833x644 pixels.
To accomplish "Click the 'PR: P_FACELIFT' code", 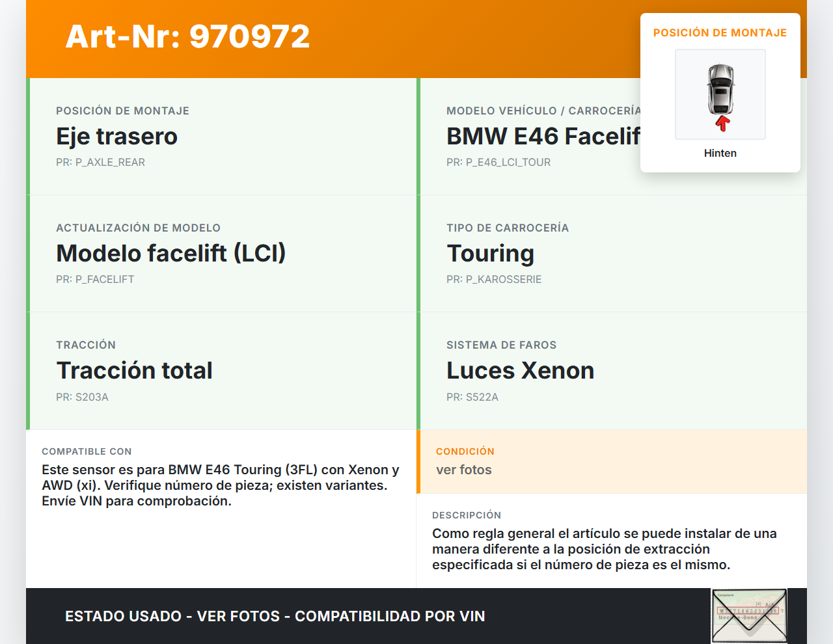I will pos(95,279).
